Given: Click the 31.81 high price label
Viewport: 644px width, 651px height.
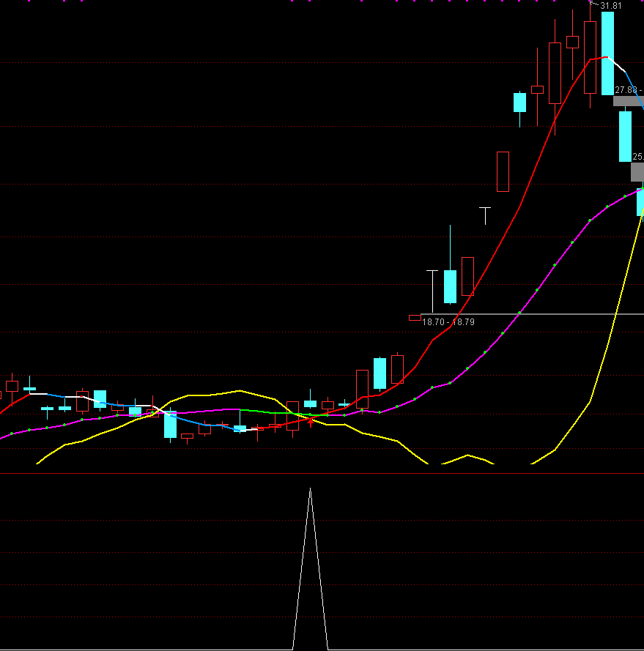Looking at the screenshot, I should click(x=611, y=6).
